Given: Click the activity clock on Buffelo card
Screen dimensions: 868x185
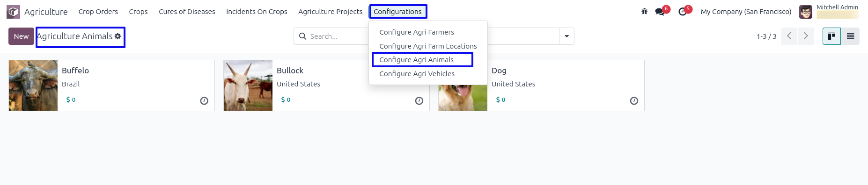Looking at the screenshot, I should [x=204, y=101].
